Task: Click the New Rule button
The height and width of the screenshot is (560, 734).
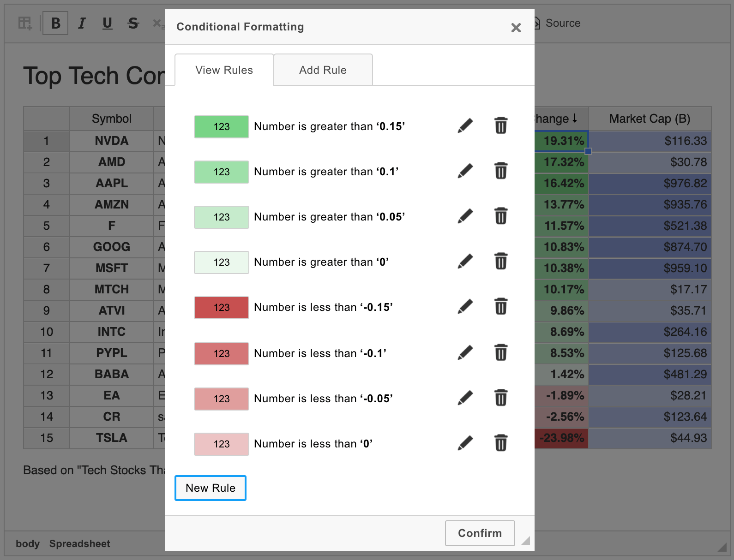Action: (211, 488)
